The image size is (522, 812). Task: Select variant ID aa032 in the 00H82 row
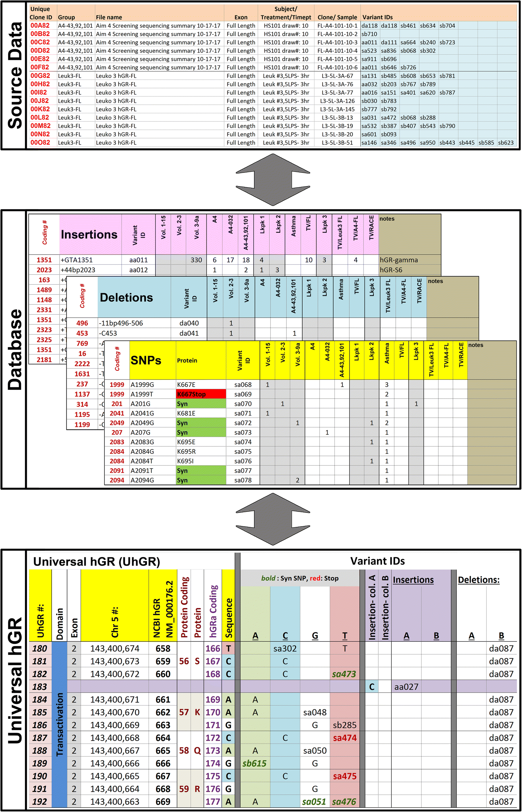click(x=369, y=84)
